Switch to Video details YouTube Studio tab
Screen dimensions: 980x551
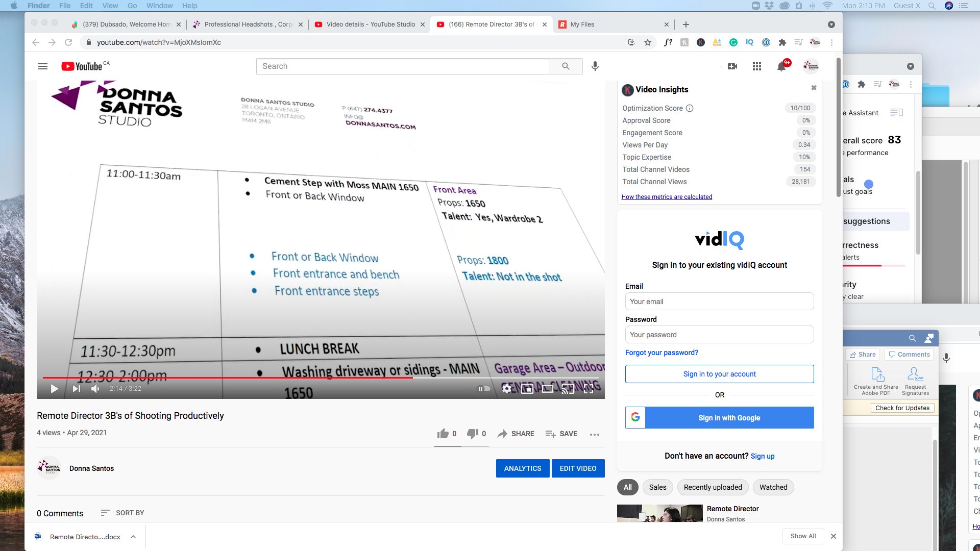(x=370, y=24)
